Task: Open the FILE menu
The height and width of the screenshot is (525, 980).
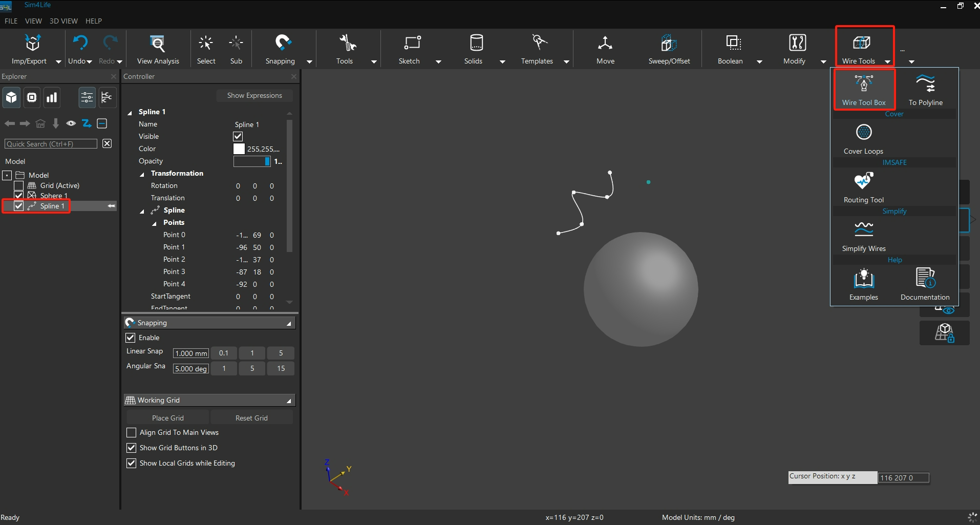Action: click(x=11, y=21)
